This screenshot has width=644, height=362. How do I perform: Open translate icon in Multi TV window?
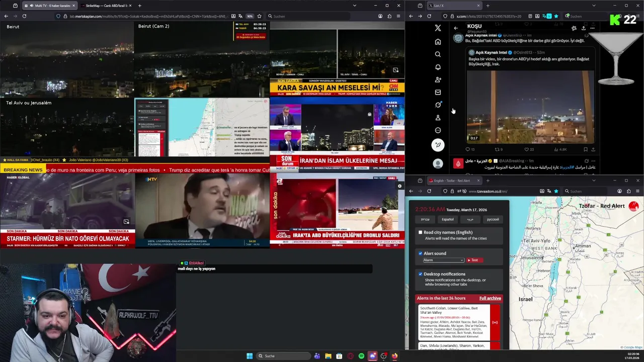pos(241,16)
